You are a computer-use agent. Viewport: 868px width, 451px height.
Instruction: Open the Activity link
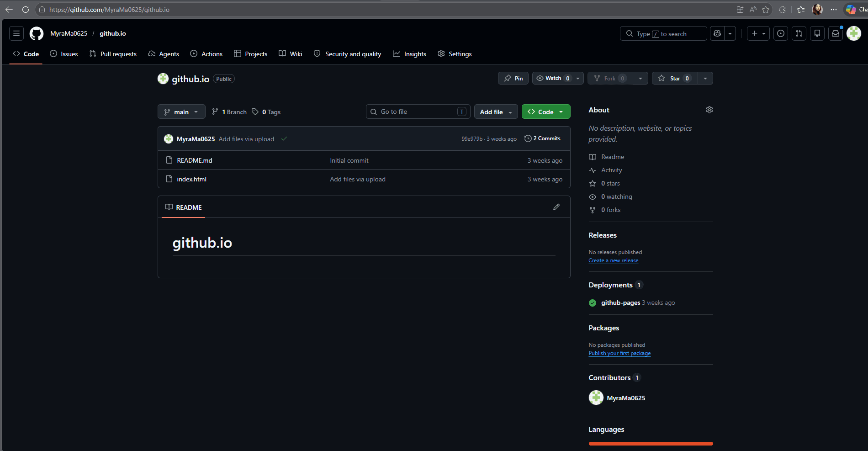(606, 170)
